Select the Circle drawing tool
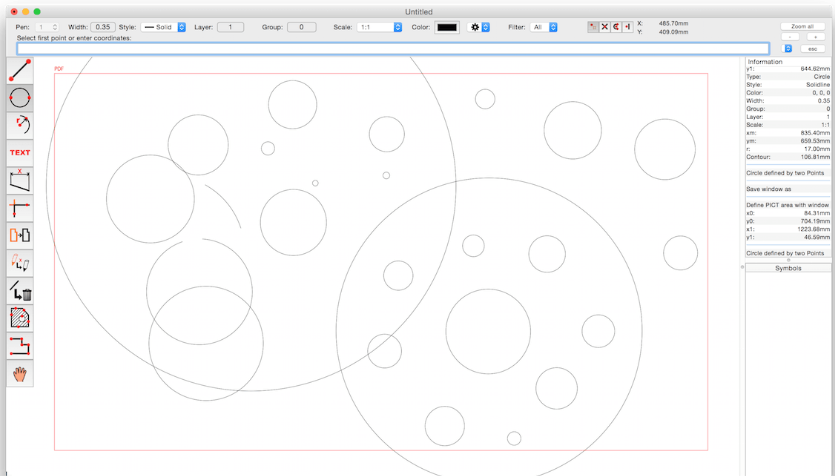This screenshot has width=835, height=476. (x=20, y=98)
